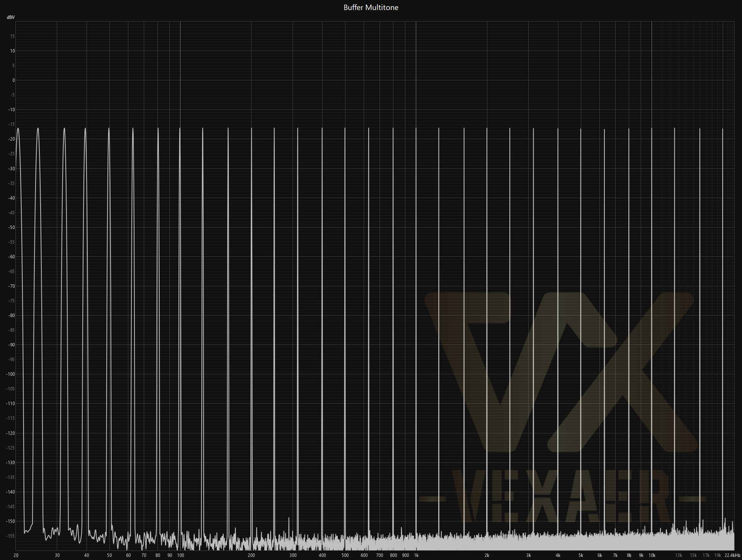Click the "13k" tick on the frequency axis
Image resolution: width=742 pixels, height=560 pixels.
coord(679,555)
